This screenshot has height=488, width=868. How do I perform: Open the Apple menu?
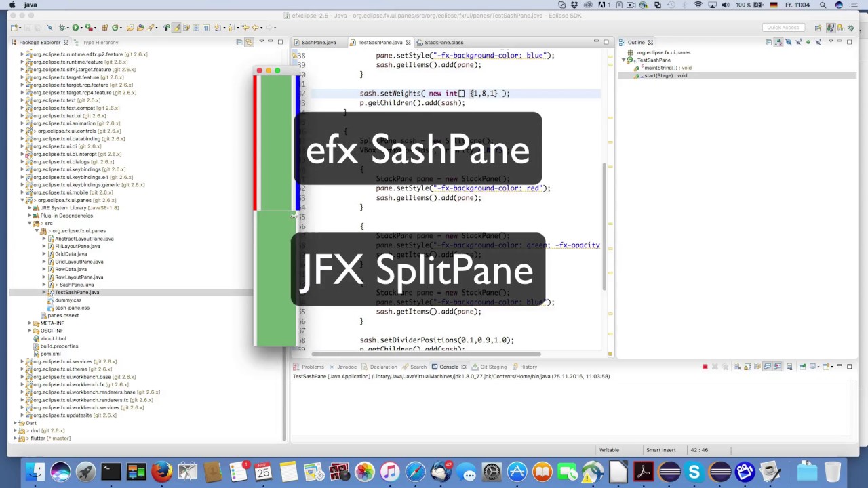click(x=12, y=5)
